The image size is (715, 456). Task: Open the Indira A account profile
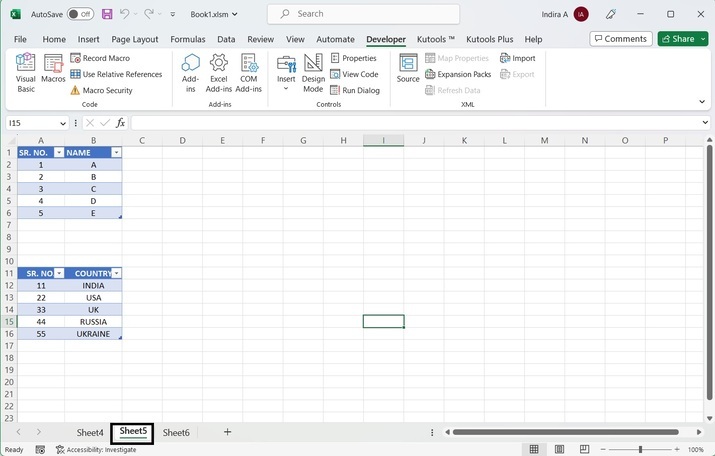point(565,14)
